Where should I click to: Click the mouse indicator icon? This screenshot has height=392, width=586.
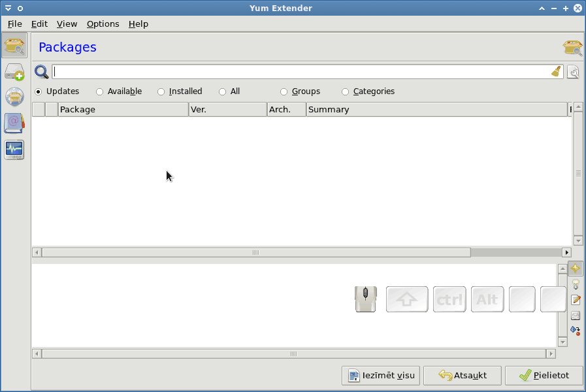365,299
